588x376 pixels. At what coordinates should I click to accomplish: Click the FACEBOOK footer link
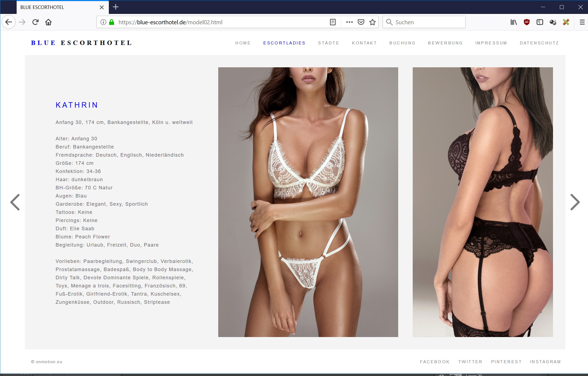pyautogui.click(x=435, y=362)
